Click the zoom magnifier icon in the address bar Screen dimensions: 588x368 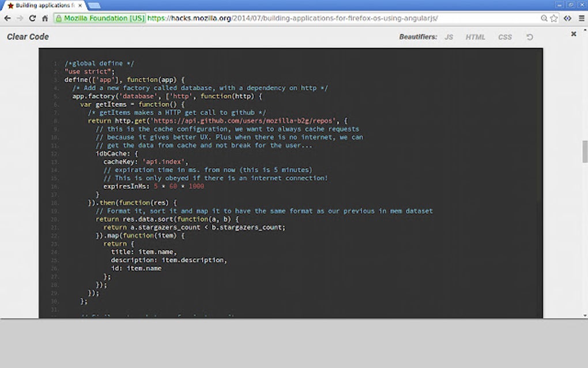click(544, 18)
